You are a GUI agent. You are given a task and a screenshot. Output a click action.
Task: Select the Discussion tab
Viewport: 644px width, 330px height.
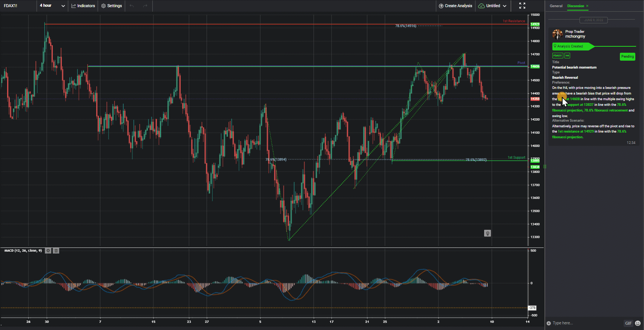[x=576, y=6]
